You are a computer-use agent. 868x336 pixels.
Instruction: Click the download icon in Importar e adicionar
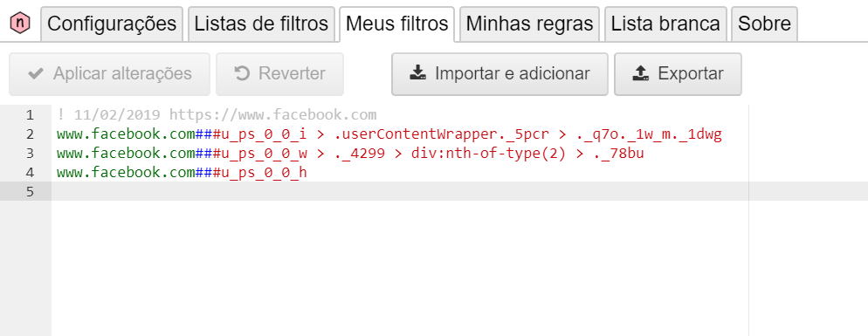coord(418,73)
